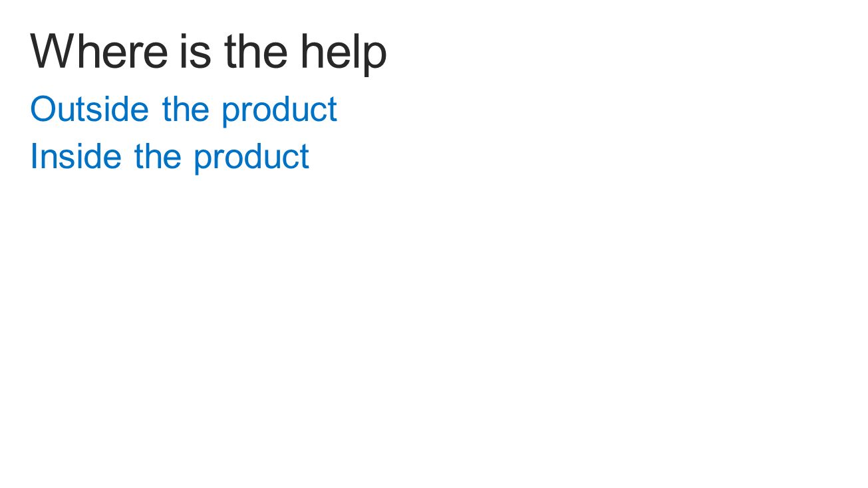The width and height of the screenshot is (868, 488).
Task: Select the 'Outside the product' line
Action: [x=184, y=109]
